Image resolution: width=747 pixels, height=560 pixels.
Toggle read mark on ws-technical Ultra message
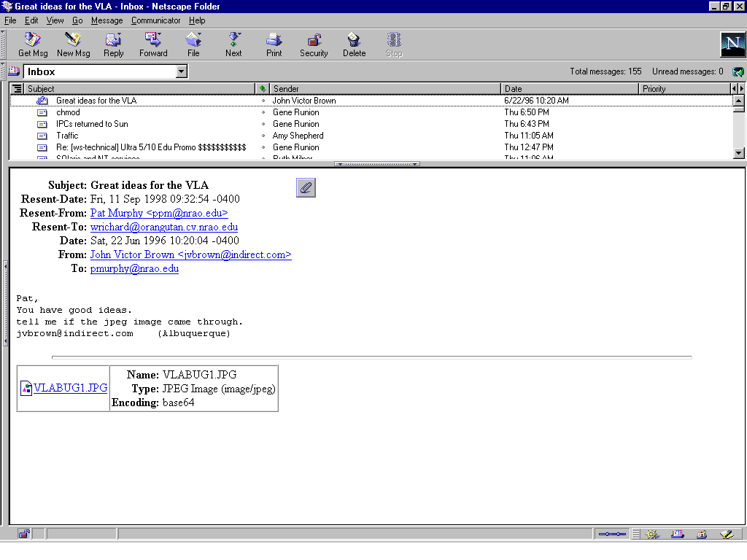coord(263,147)
